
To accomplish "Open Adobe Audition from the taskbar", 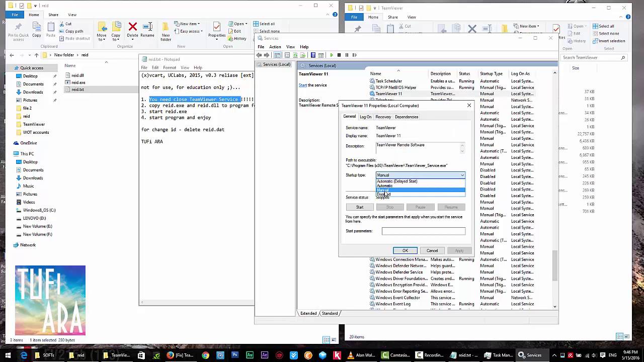I will (x=250, y=355).
